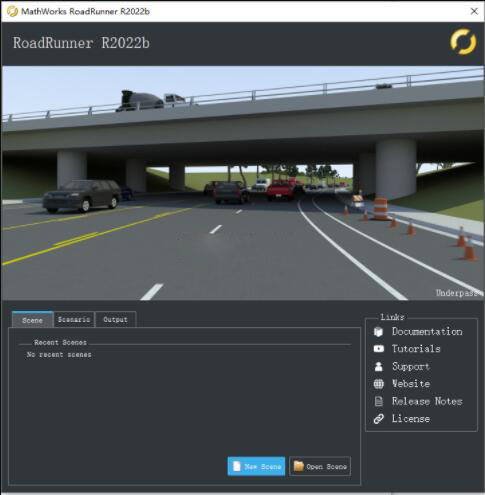Click the Website globe icon
The height and width of the screenshot is (495, 485).
point(379,384)
